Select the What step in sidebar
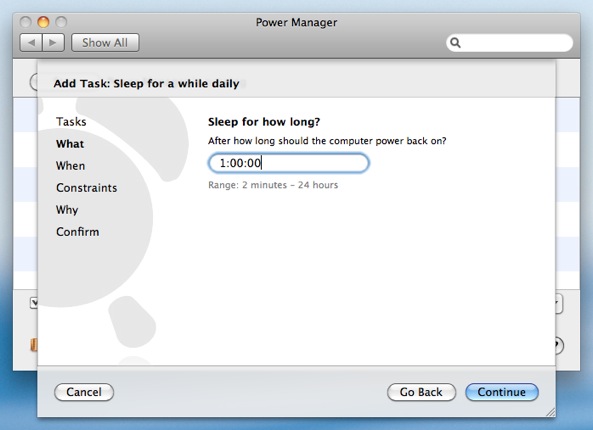Screen dimensions: 593x430 [x=70, y=144]
